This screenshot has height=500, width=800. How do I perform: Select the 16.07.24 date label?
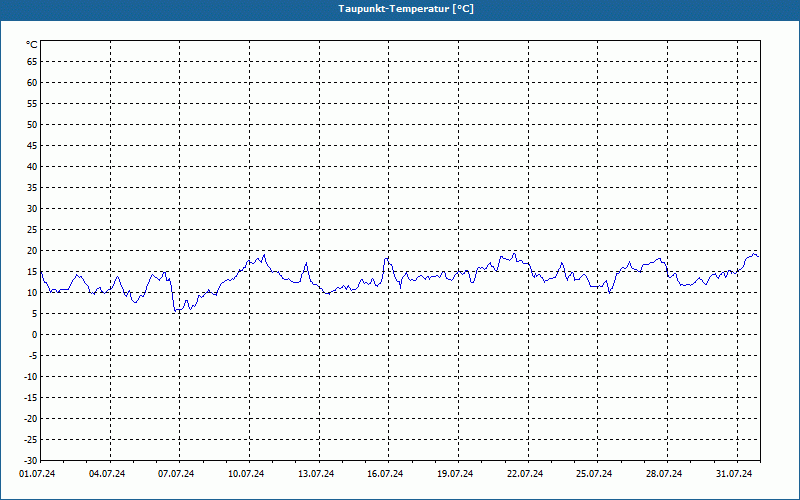[x=385, y=474]
